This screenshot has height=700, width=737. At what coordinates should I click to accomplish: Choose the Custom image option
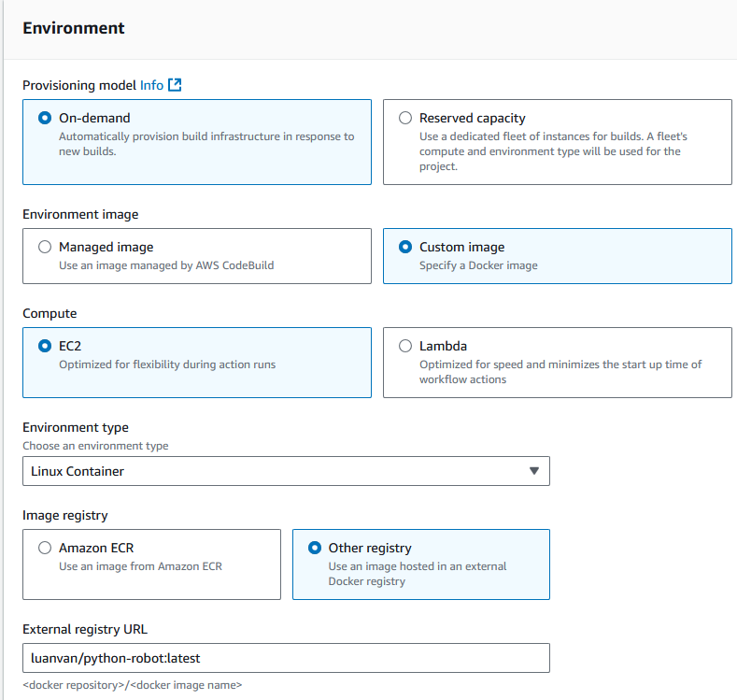pos(405,248)
